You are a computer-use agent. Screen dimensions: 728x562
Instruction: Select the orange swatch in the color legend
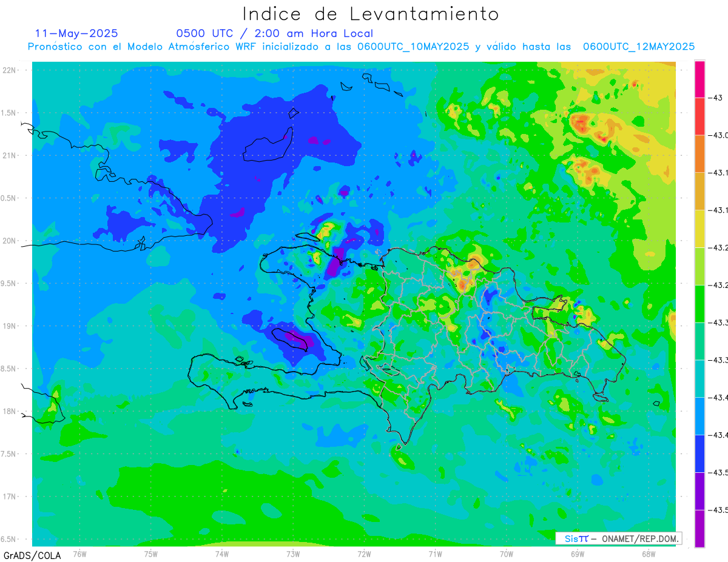point(699,153)
